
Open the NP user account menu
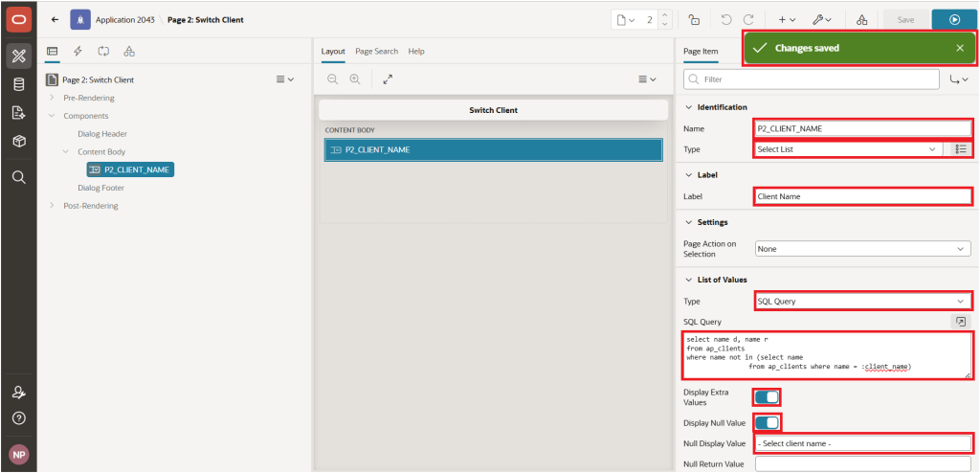click(19, 455)
